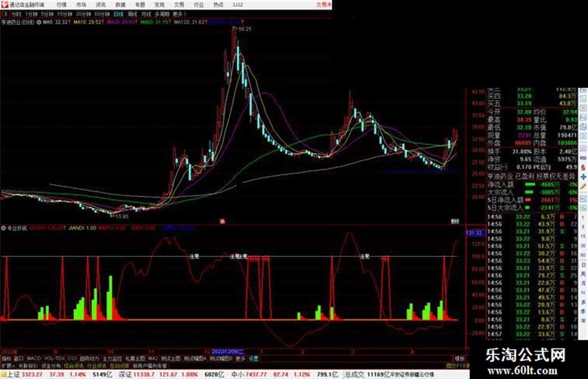Click the 中小 index value in the status bar
The image size is (588, 379).
tap(256, 375)
